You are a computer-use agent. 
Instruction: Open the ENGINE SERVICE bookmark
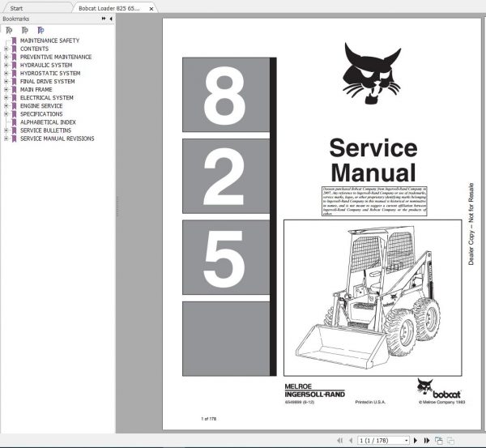click(x=41, y=106)
